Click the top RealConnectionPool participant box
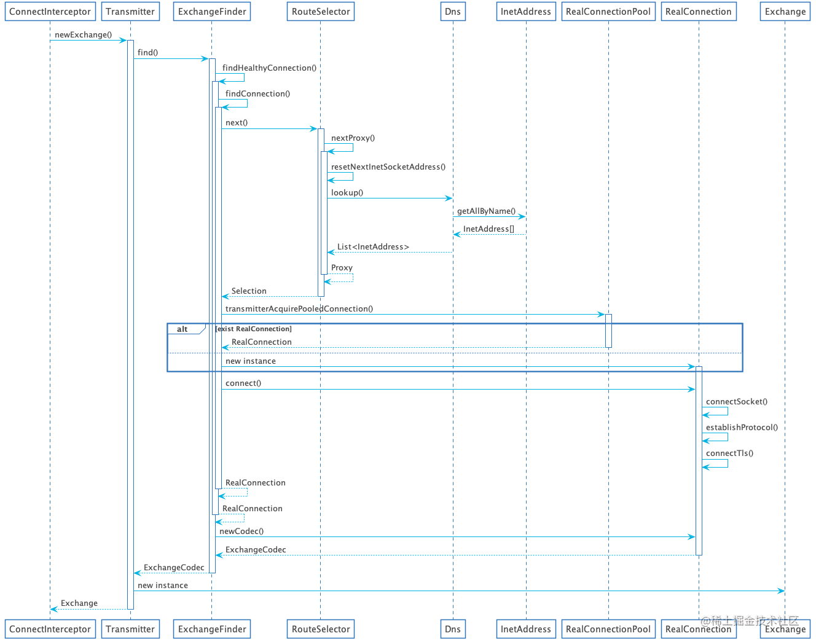816x644 pixels. point(608,12)
